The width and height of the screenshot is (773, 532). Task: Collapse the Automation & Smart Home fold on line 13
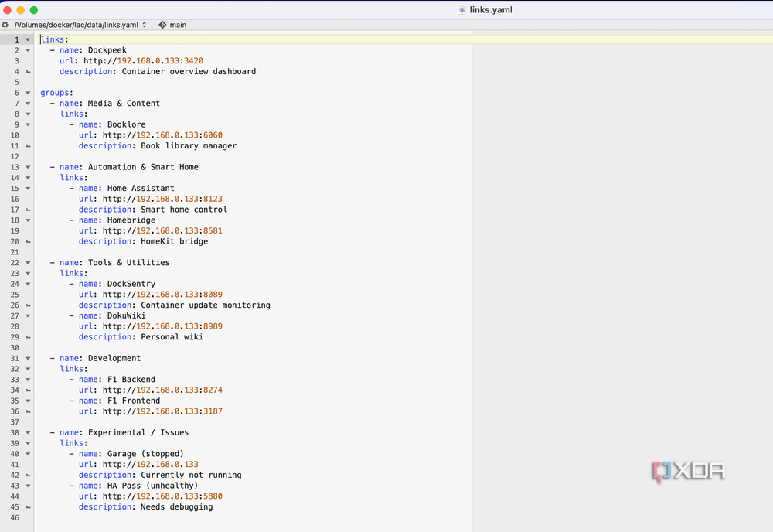pos(28,167)
